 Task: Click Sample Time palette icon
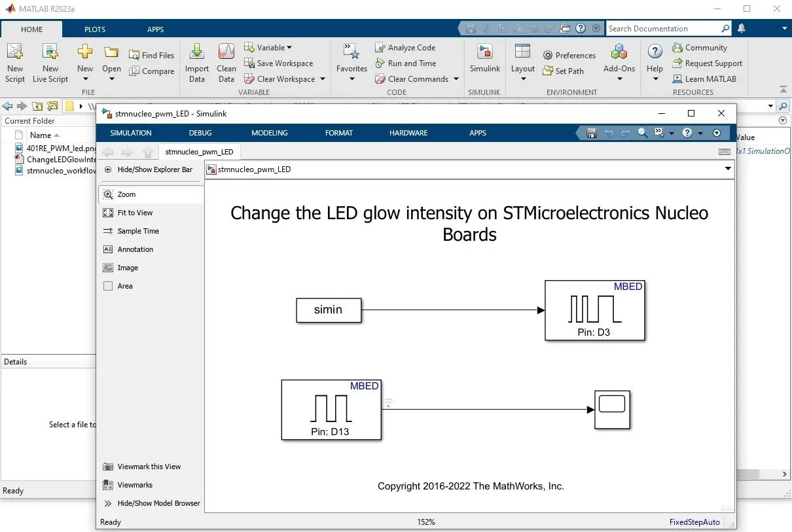pyautogui.click(x=108, y=231)
